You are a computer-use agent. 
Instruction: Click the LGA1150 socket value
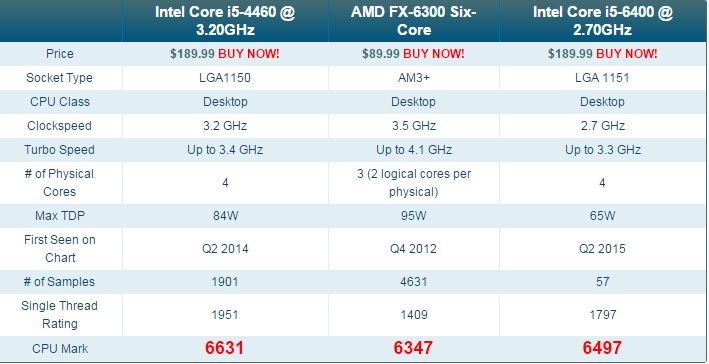click(225, 78)
